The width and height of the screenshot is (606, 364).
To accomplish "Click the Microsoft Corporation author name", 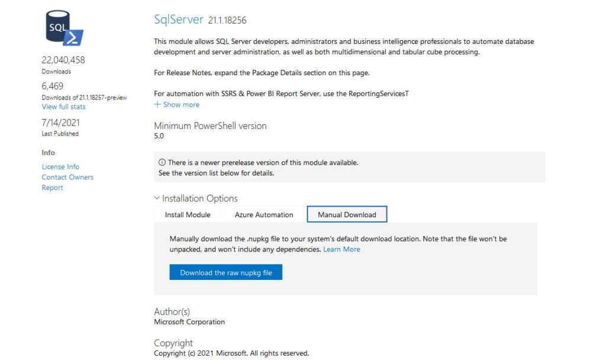I will 189,322.
